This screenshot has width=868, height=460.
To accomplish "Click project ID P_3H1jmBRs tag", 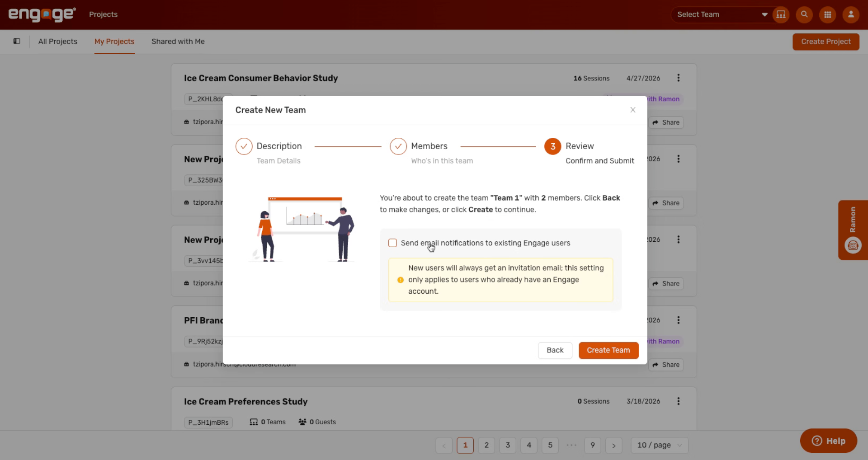I will (208, 422).
